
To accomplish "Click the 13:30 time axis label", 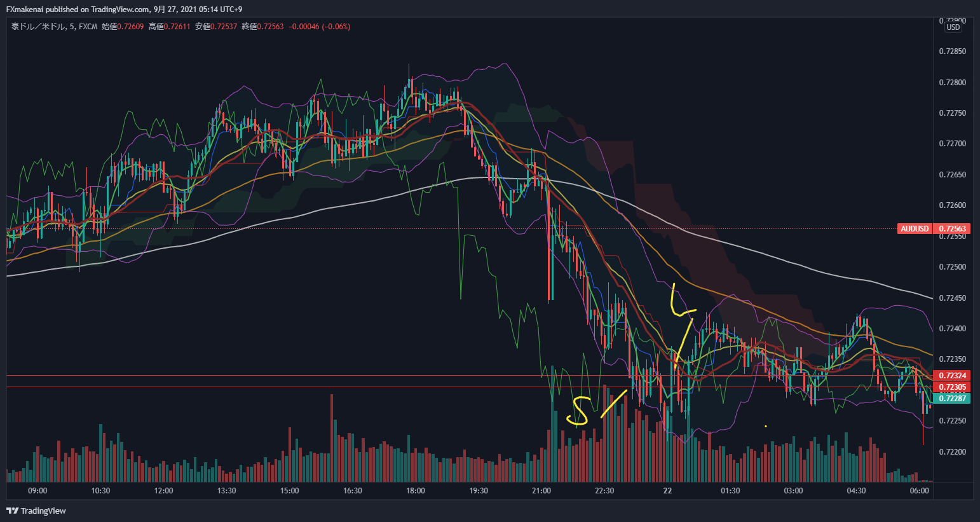I will tap(226, 491).
